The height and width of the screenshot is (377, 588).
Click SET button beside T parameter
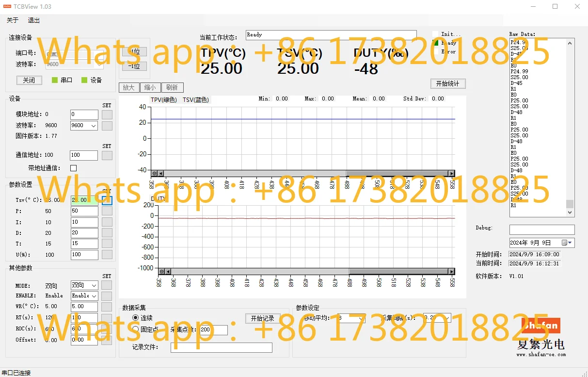coord(107,244)
